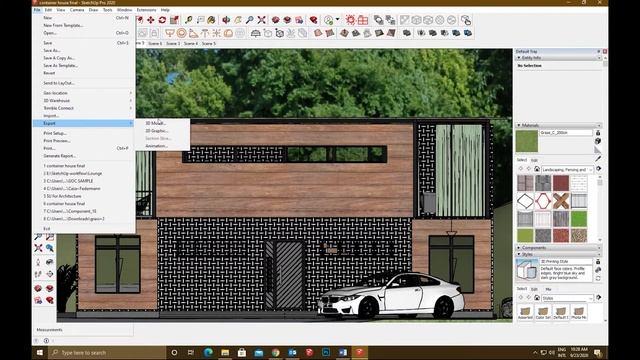Image resolution: width=640 pixels, height=360 pixels.
Task: Open the Camera menu in menu bar
Action: [x=77, y=10]
